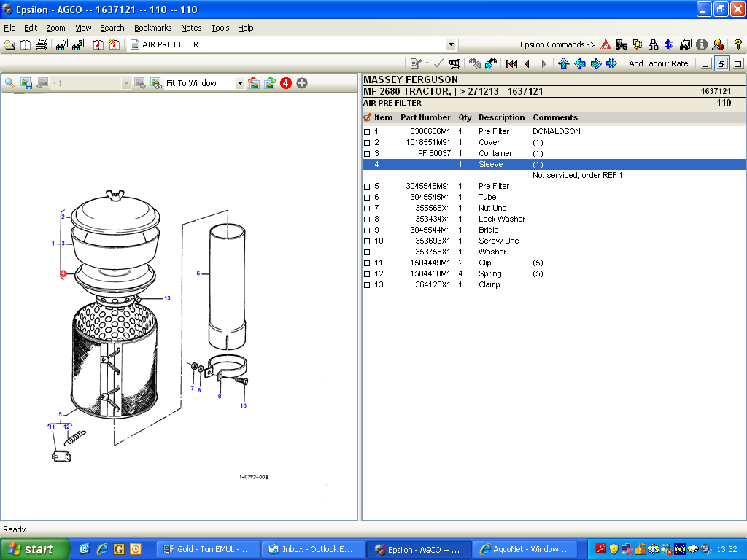
Task: Click the Clamp description in item 13
Action: [489, 285]
